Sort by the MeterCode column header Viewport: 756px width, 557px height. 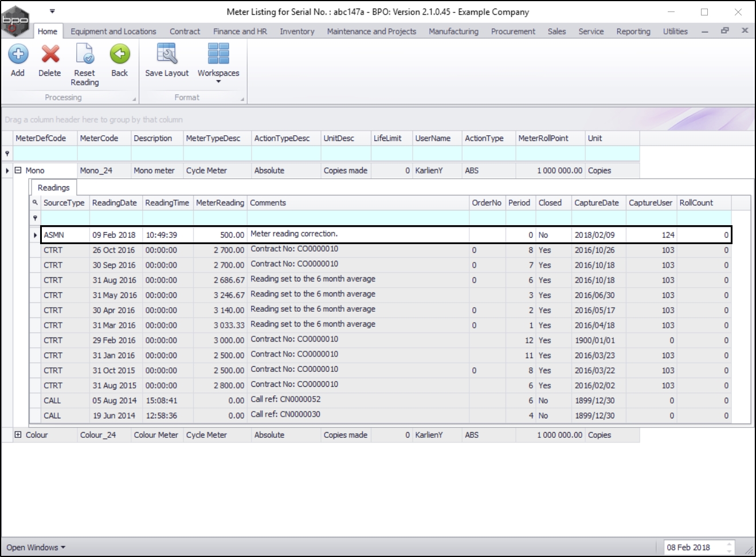point(104,138)
